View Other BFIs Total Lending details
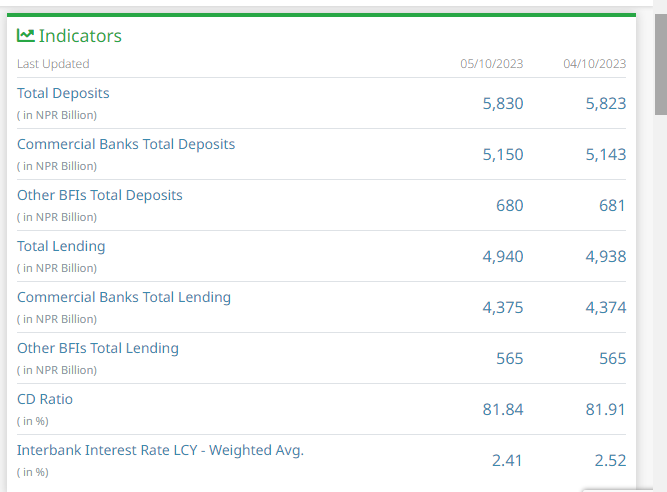 pyautogui.click(x=98, y=348)
